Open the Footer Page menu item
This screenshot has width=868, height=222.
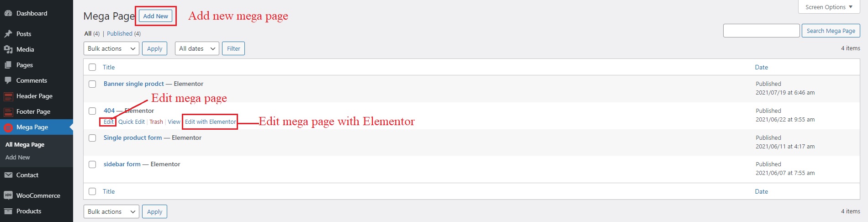pyautogui.click(x=33, y=111)
